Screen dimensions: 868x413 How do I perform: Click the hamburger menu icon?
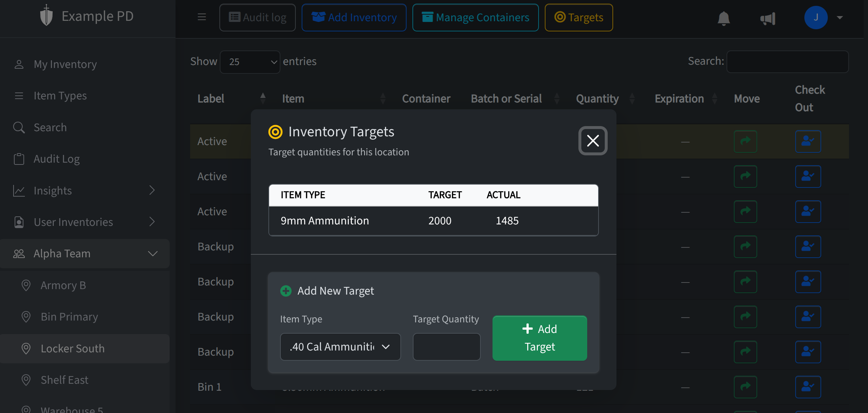(x=201, y=17)
